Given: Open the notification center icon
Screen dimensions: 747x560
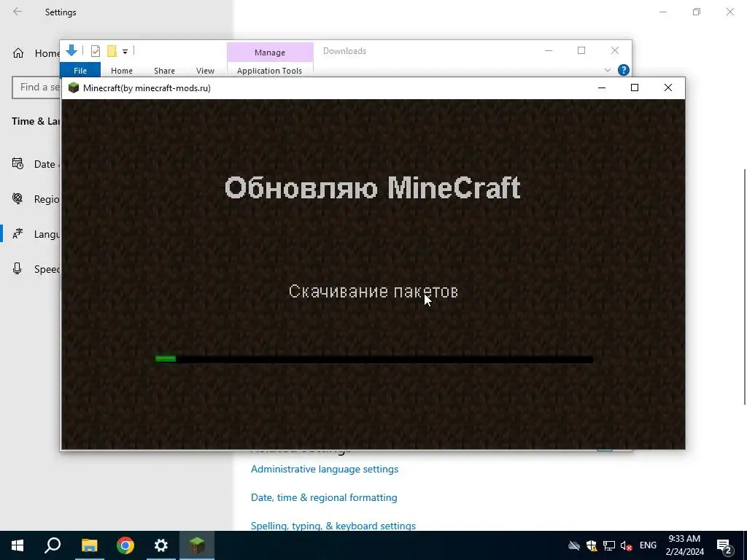Looking at the screenshot, I should [x=724, y=545].
